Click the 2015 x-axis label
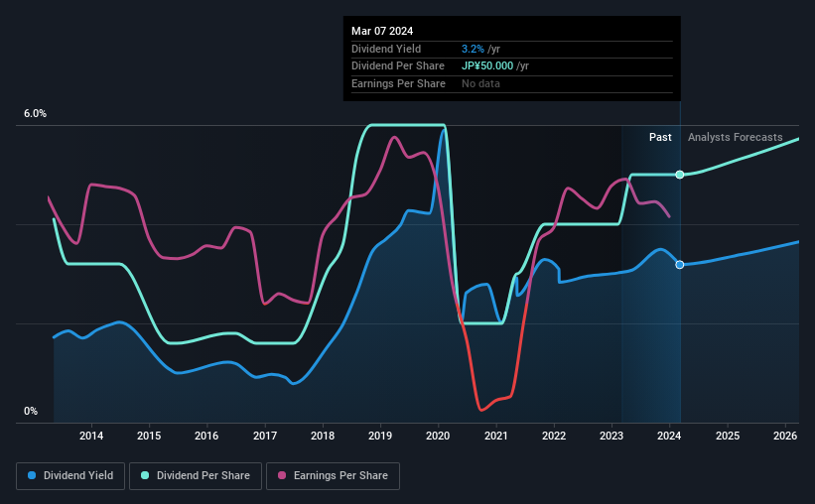This screenshot has height=504, width=815. [149, 436]
